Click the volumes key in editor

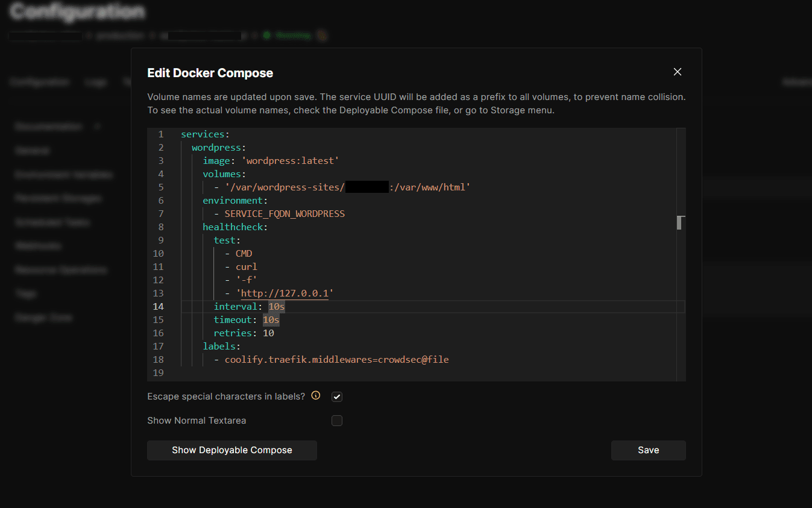222,174
